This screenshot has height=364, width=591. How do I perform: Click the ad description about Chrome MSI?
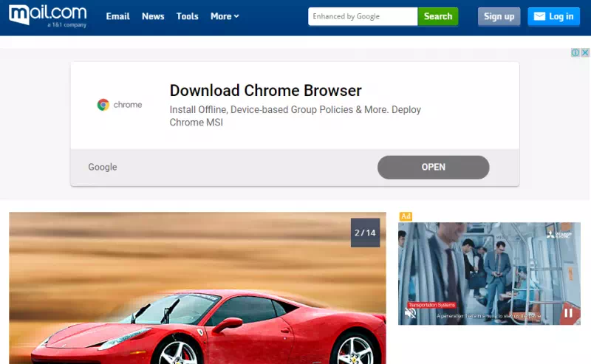coord(295,116)
